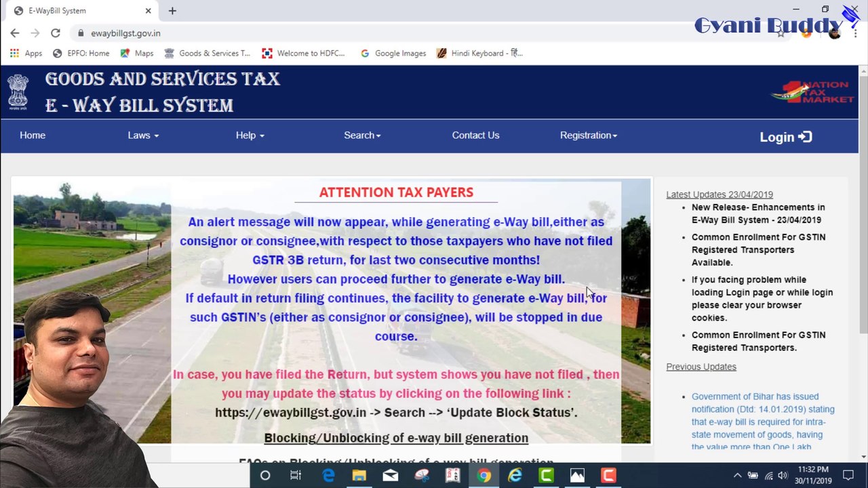The height and width of the screenshot is (488, 868).
Task: Click the Cortana search circle in taskbar
Action: click(x=265, y=476)
